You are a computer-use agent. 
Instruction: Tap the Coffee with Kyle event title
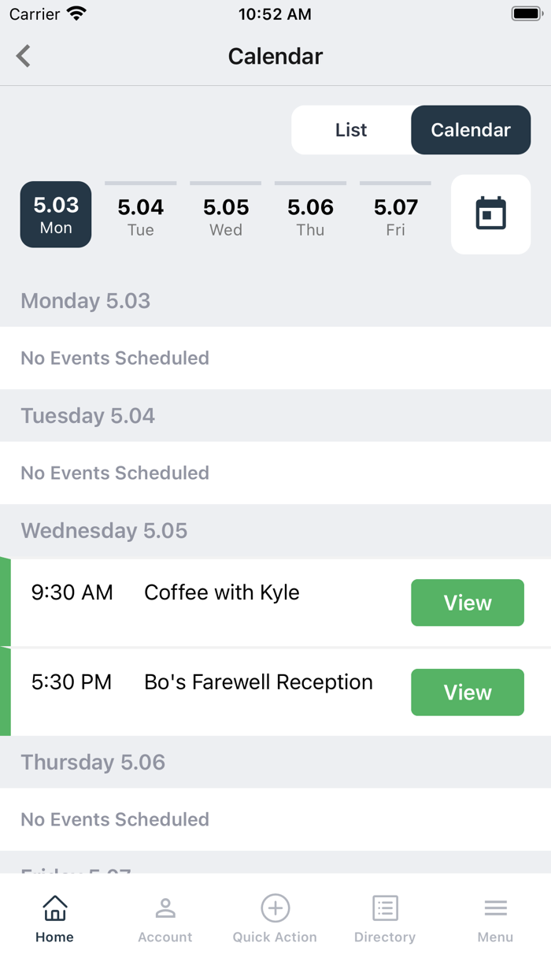coord(222,592)
